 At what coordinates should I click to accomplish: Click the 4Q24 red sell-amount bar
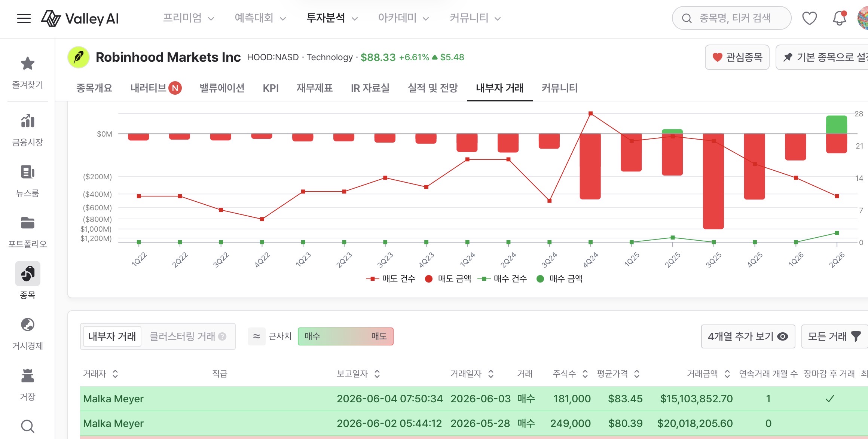[x=590, y=167]
